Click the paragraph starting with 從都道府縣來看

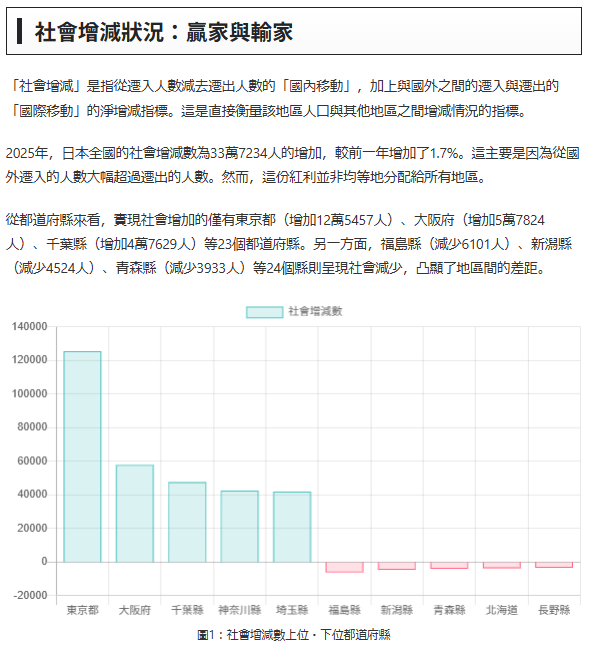(x=289, y=244)
